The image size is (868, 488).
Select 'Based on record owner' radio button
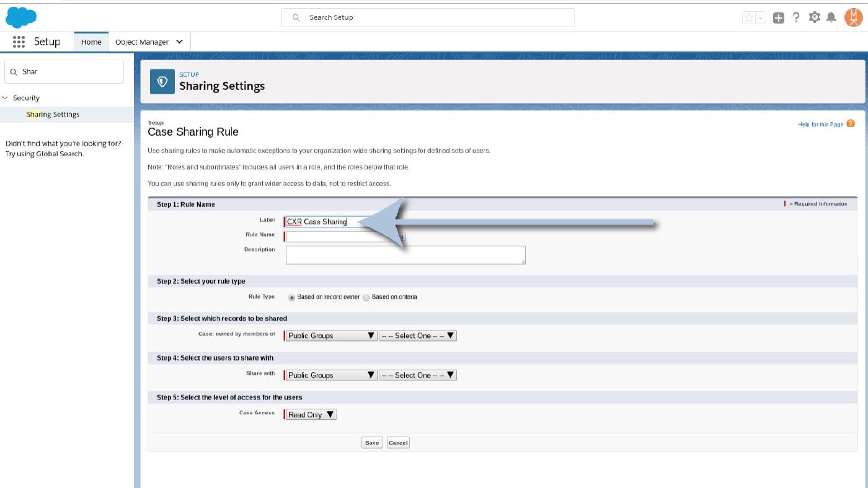coord(292,298)
